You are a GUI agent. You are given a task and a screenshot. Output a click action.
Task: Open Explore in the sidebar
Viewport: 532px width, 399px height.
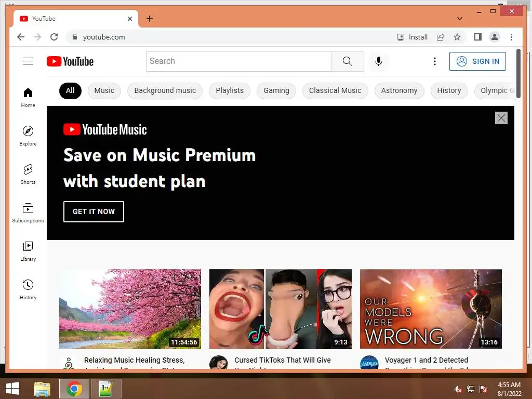pos(28,136)
